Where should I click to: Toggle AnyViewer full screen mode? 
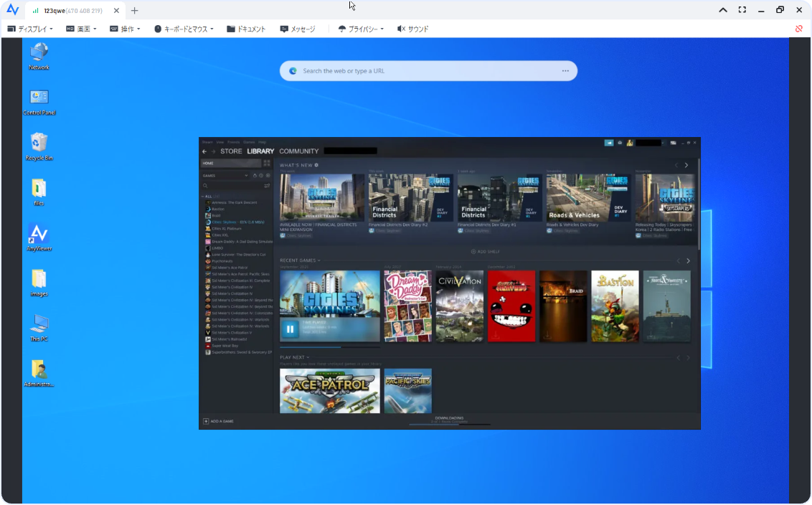742,10
